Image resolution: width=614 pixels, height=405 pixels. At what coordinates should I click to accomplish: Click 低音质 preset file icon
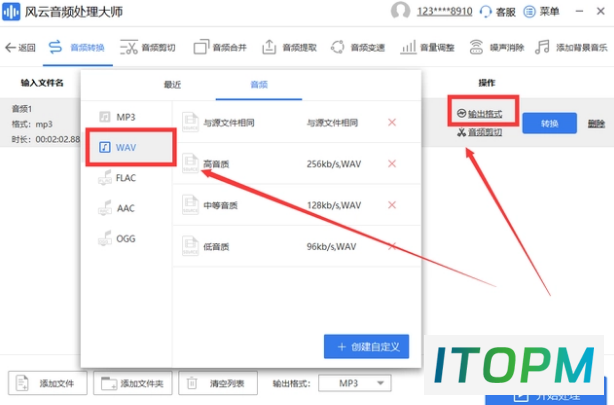(190, 246)
